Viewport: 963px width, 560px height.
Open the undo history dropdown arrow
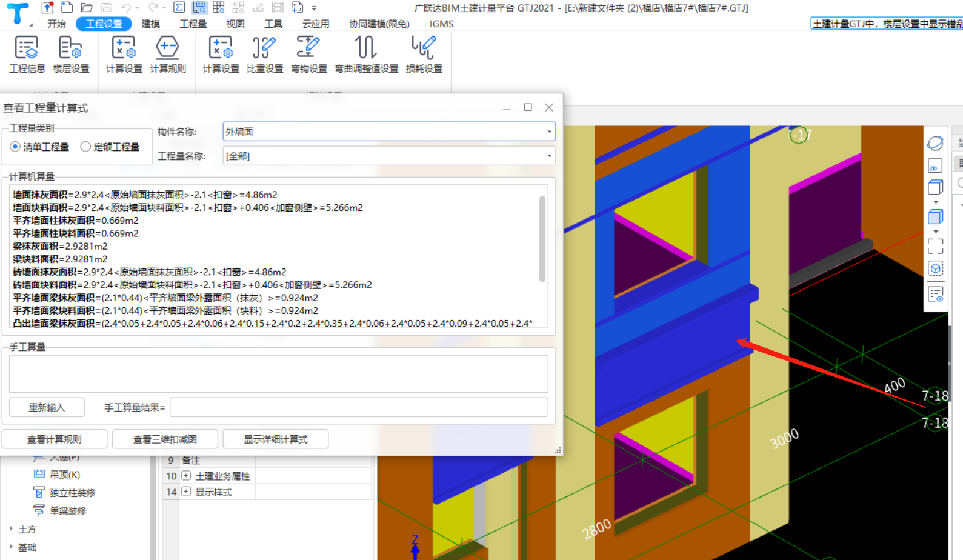coord(137,8)
